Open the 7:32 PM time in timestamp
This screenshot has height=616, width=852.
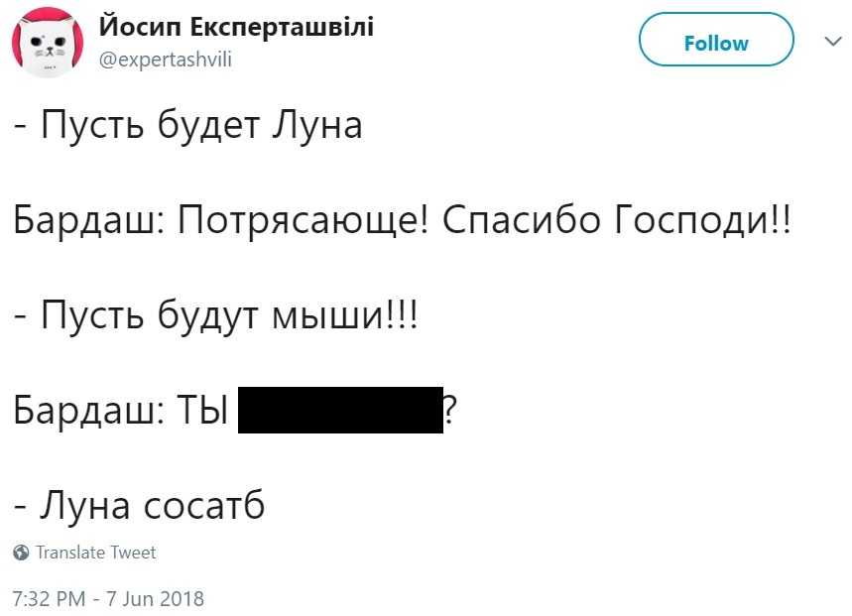[x=48, y=598]
